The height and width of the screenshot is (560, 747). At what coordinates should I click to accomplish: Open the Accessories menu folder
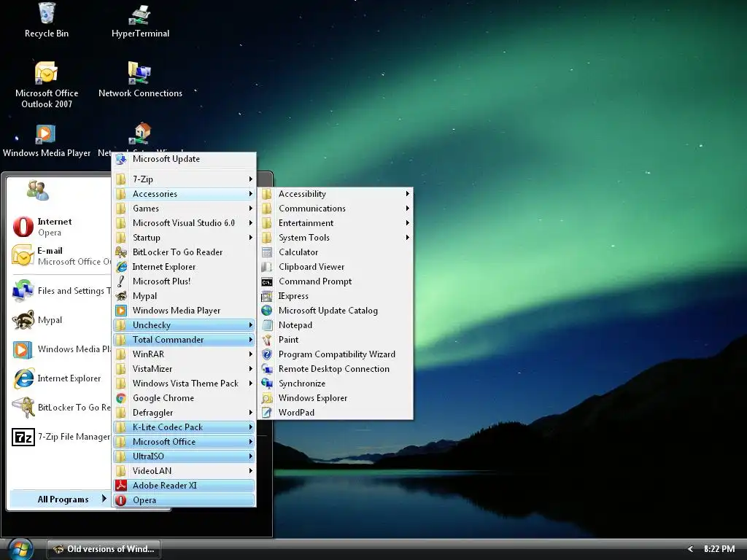click(184, 194)
